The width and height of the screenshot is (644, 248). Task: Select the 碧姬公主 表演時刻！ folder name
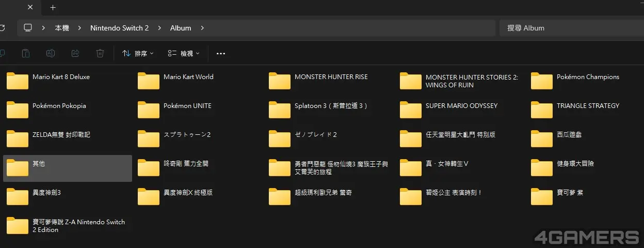click(453, 193)
